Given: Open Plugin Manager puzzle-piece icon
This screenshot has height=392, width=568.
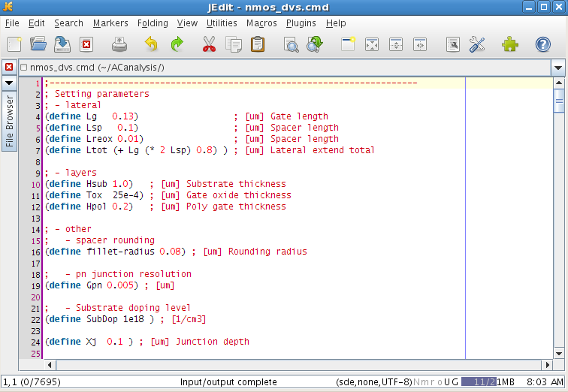Looking at the screenshot, I should pos(510,45).
